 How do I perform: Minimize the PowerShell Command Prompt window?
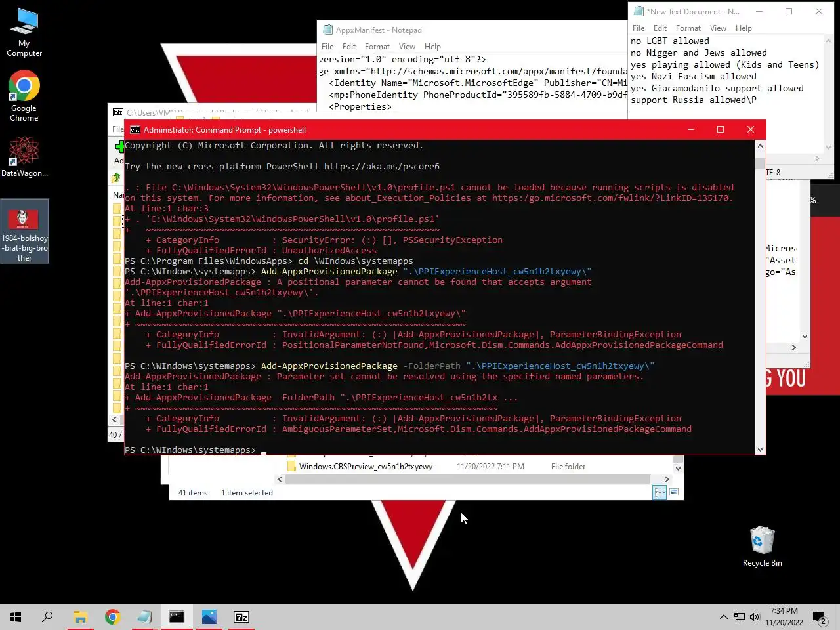(690, 130)
